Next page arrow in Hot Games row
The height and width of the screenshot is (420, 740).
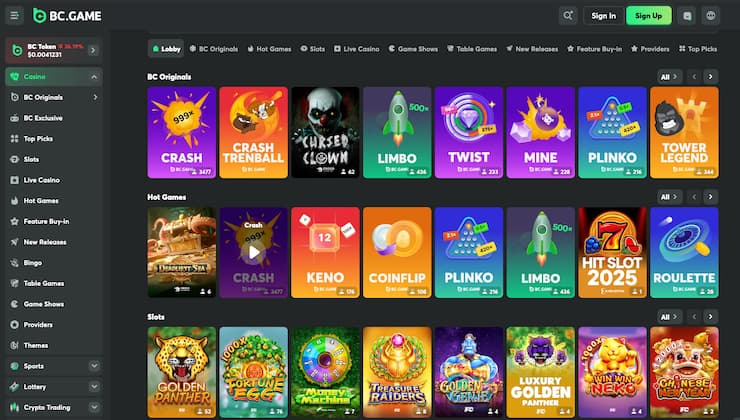710,197
